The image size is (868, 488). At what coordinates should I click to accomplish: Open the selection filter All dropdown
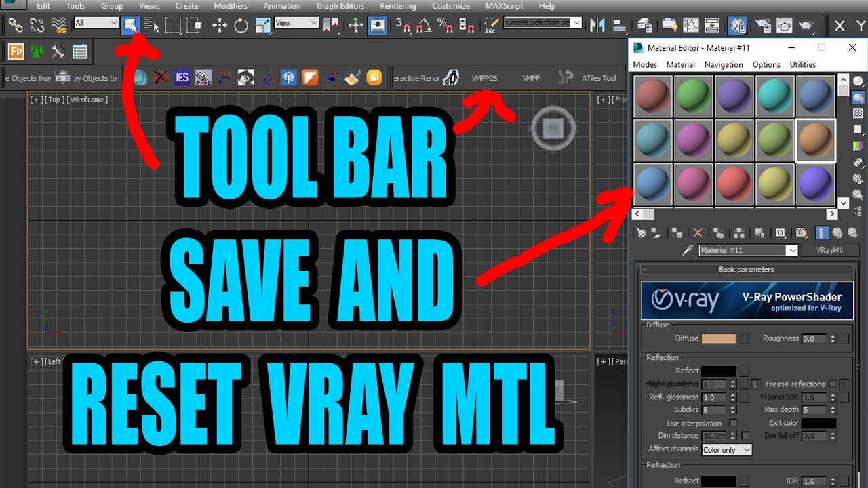click(96, 22)
